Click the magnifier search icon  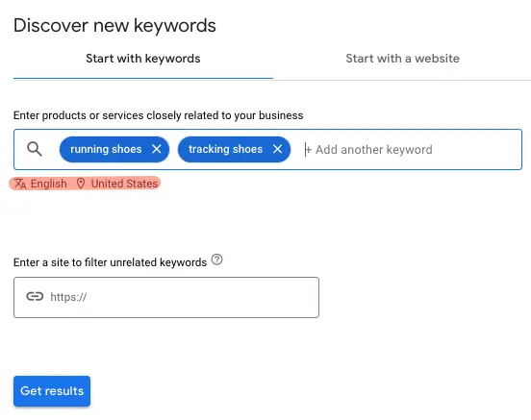pyautogui.click(x=35, y=149)
